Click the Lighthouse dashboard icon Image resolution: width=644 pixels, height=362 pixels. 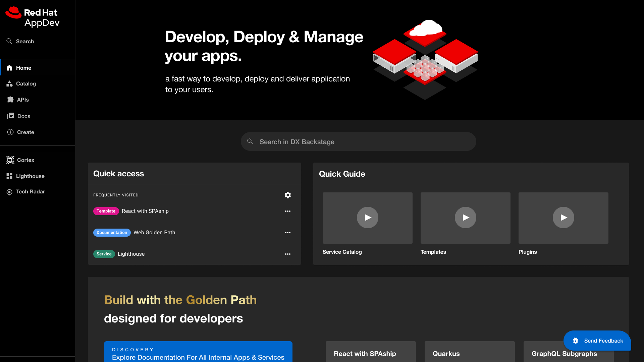9,176
